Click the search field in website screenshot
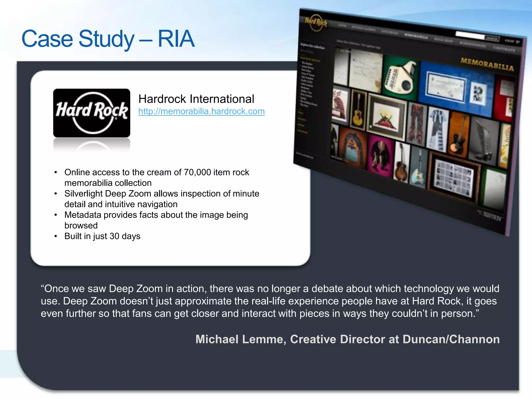The image size is (532, 399). [470, 35]
